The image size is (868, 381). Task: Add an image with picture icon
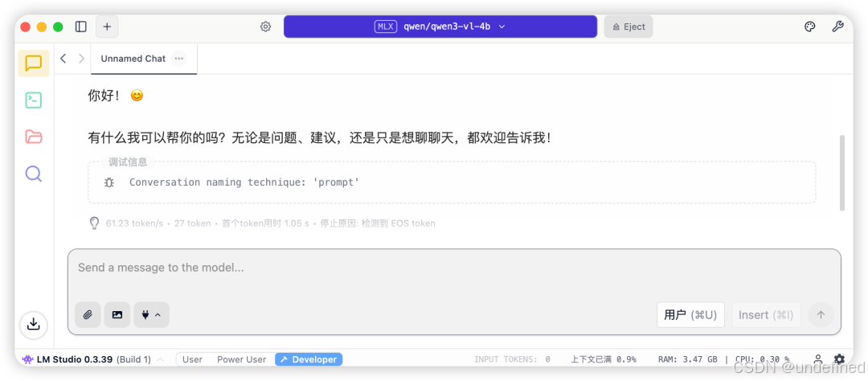click(117, 314)
